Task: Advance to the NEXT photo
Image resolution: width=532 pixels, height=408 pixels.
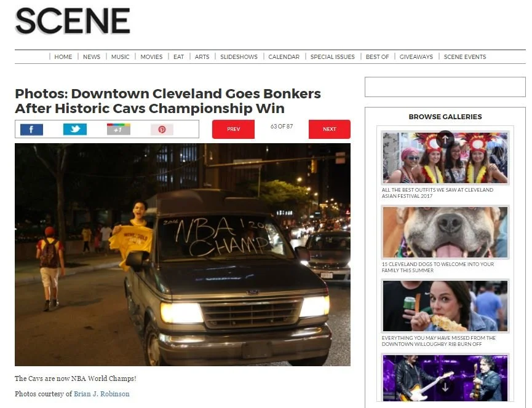Action: [x=330, y=129]
